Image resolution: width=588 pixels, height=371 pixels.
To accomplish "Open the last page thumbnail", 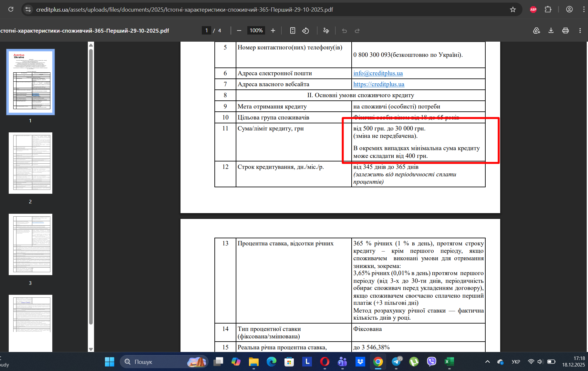I will tap(31, 323).
